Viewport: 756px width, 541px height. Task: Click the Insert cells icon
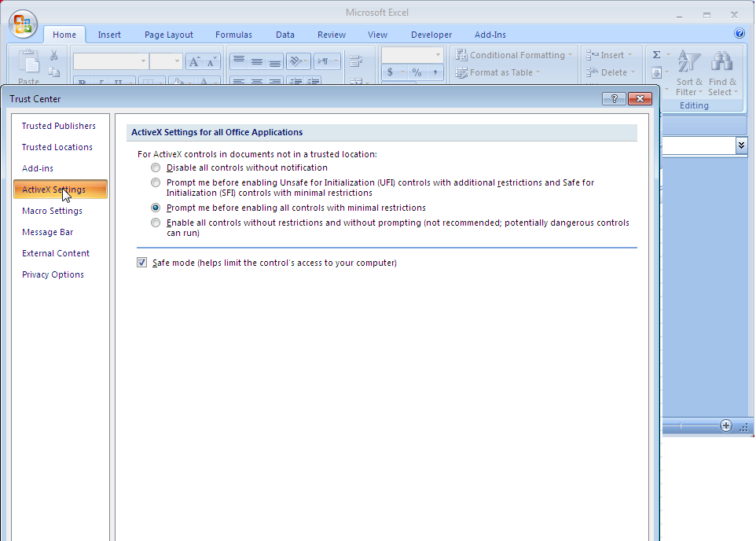593,55
